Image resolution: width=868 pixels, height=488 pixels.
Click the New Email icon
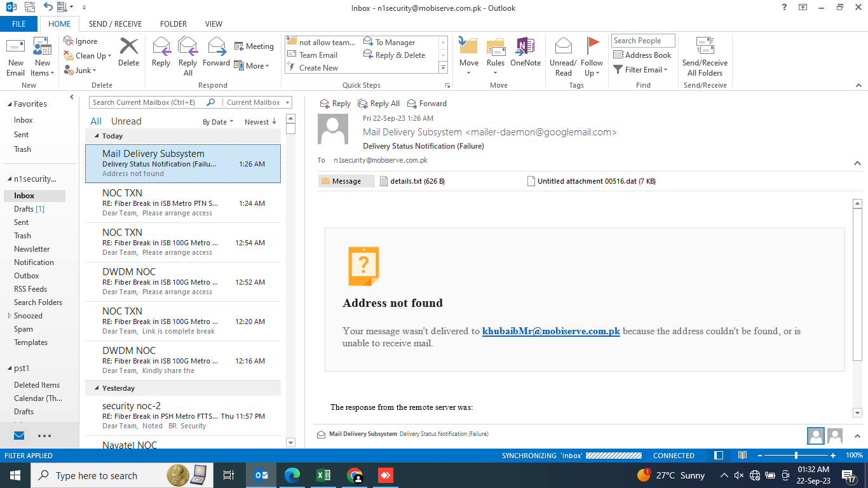[x=16, y=47]
